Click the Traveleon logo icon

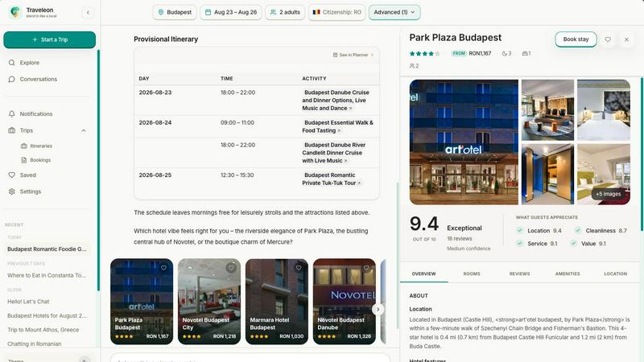[x=15, y=12]
